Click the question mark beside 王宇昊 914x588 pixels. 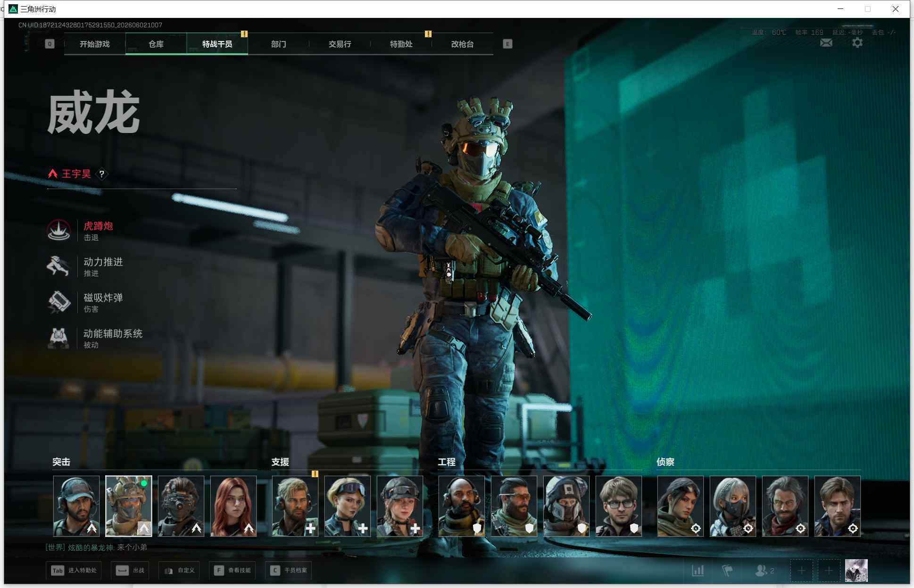101,174
